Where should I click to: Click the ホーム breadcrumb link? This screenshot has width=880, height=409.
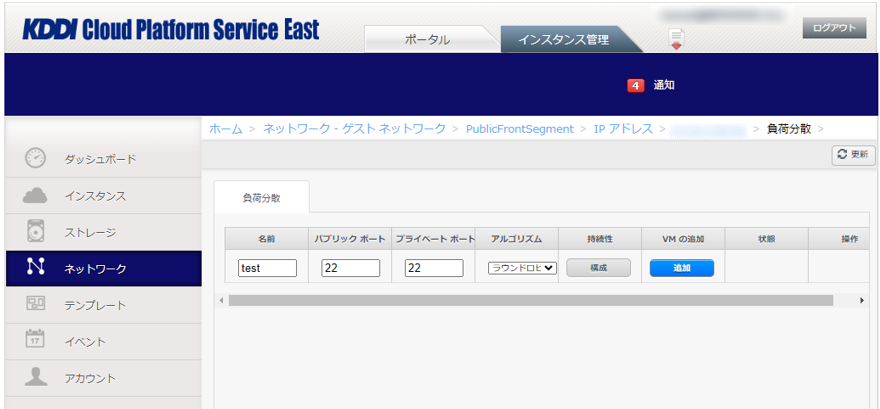coord(225,129)
